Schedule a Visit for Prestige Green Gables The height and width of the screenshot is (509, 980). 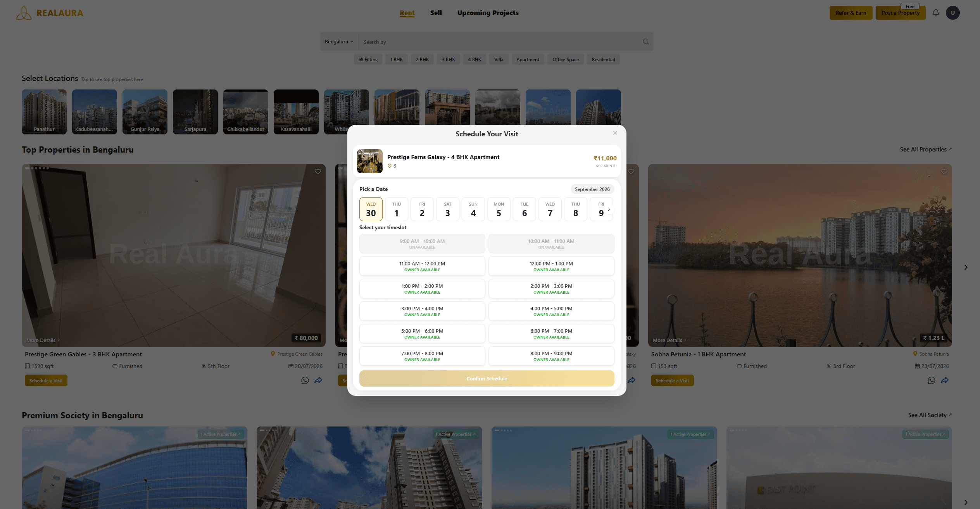(x=46, y=380)
